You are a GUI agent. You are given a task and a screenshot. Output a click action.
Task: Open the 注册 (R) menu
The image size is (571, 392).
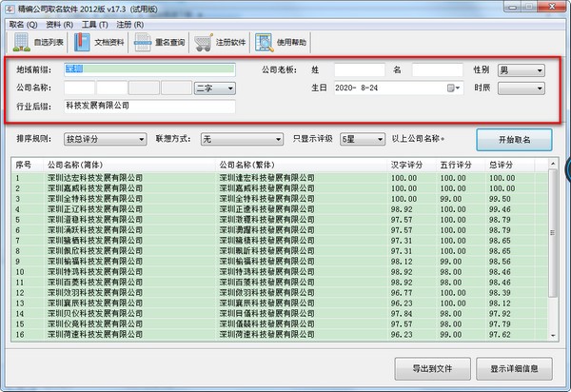click(x=130, y=25)
